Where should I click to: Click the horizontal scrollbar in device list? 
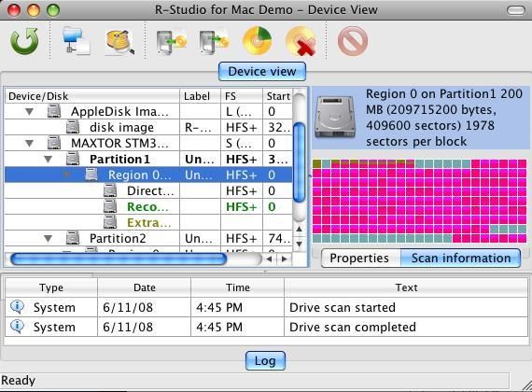click(x=119, y=259)
